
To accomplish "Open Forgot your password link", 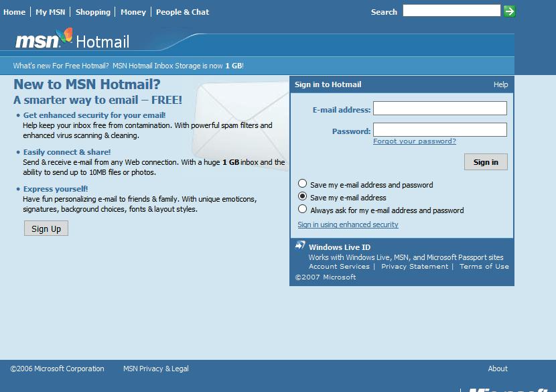I will point(415,141).
